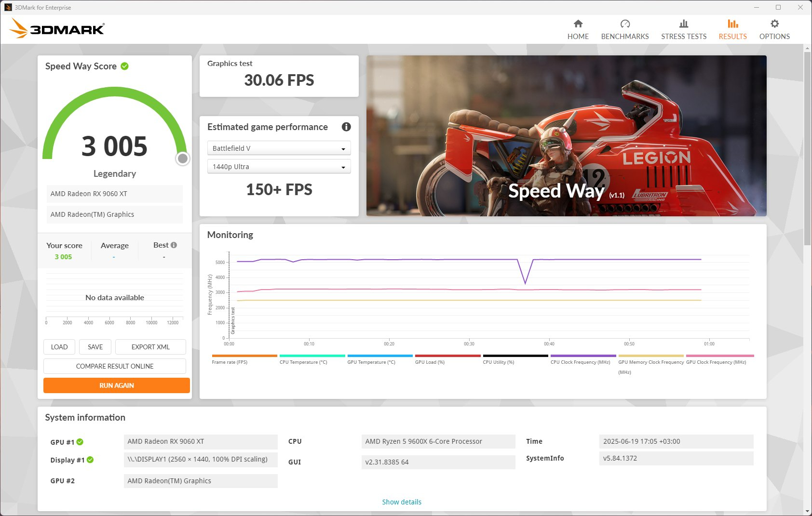Switch to the BENCHMARKS tab
Screen dimensions: 812x516
(x=625, y=29)
